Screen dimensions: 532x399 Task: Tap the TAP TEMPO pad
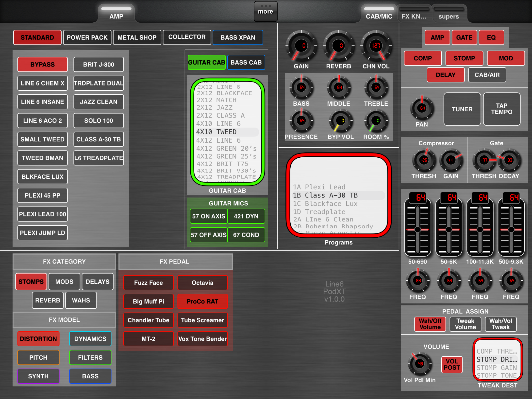click(502, 109)
